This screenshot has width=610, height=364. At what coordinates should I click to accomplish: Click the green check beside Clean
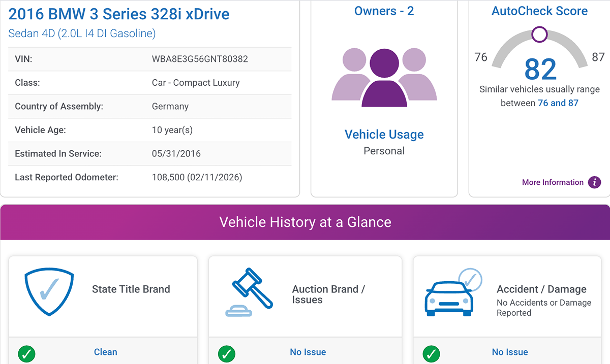[26, 353]
